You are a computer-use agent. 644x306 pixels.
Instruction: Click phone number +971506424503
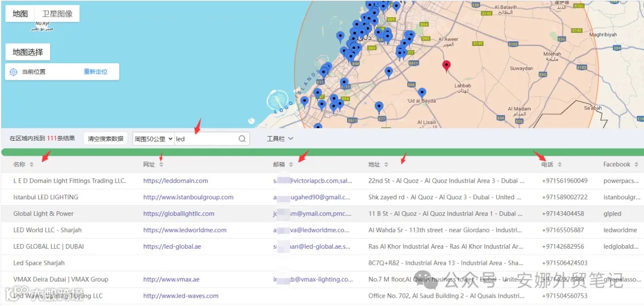pos(565,263)
